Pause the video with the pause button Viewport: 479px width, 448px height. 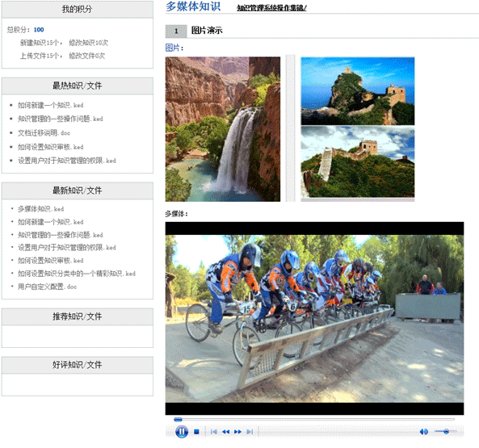coord(182,432)
